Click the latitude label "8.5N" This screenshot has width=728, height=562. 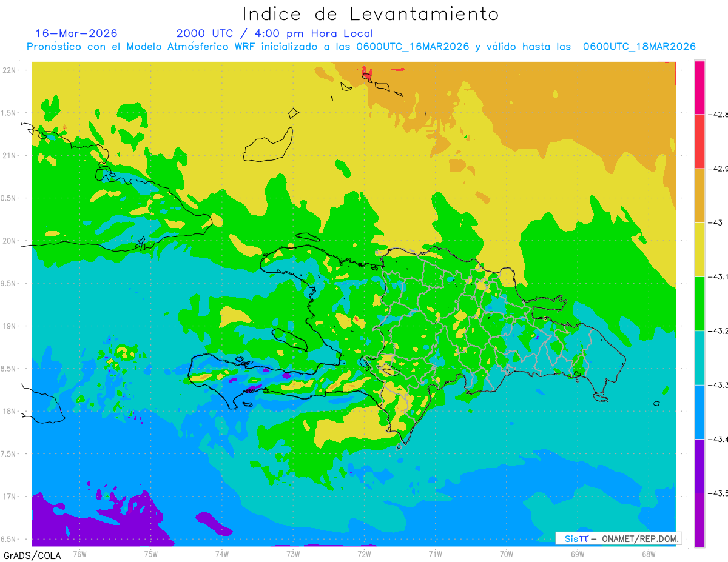[x=9, y=369]
